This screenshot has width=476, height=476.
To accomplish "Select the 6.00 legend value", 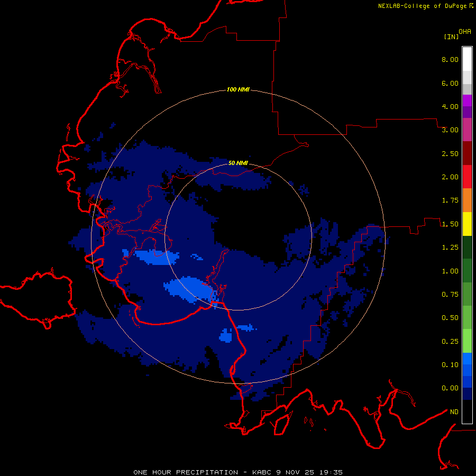I will 450,83.
